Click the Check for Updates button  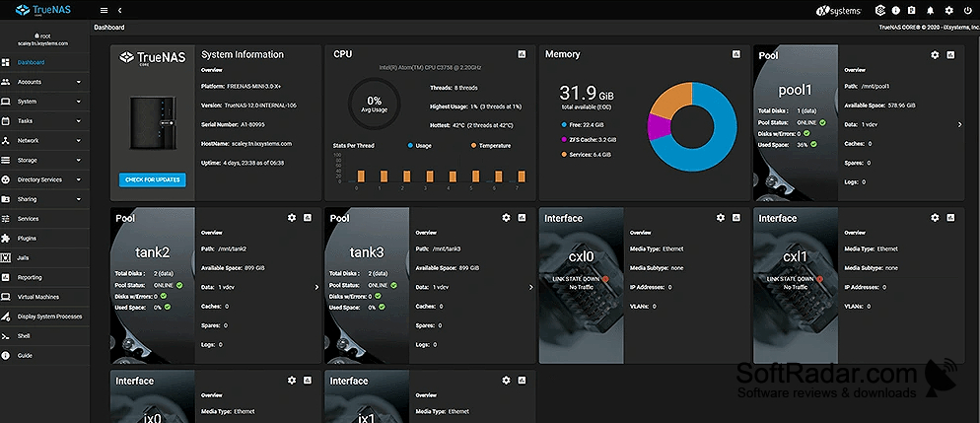[153, 179]
